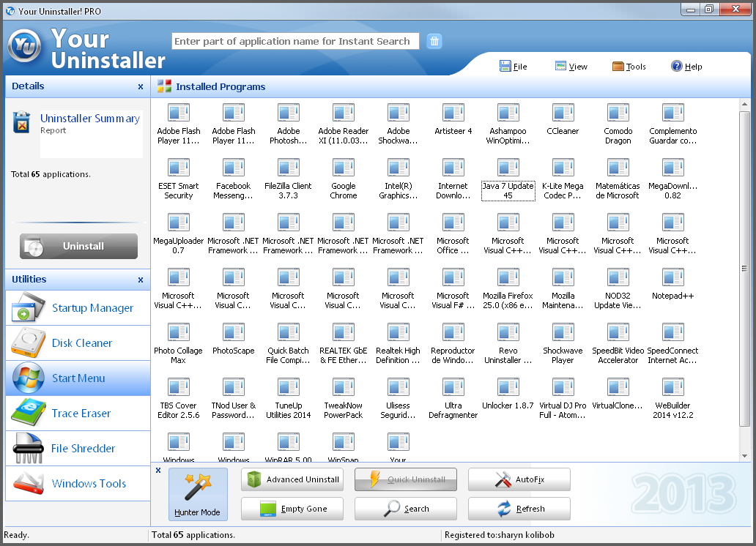
Task: Activate Hunter Mode
Action: [198, 495]
